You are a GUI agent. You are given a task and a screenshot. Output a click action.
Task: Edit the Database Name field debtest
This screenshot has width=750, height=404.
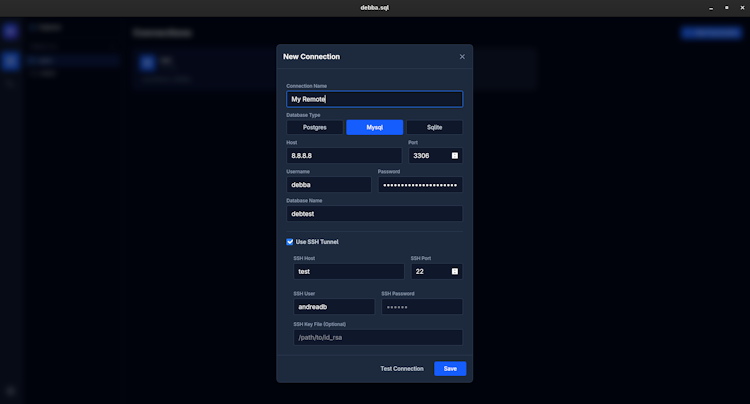coord(375,214)
